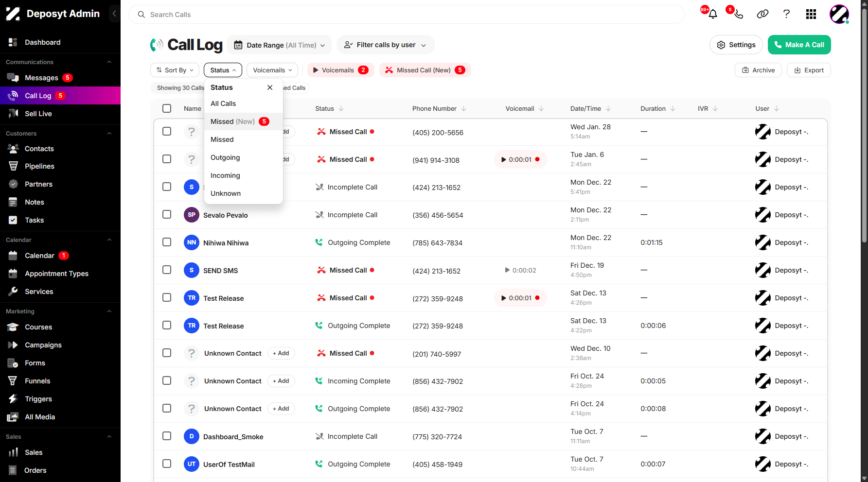Close the Status dropdown panel
This screenshot has height=482, width=868.
(270, 87)
